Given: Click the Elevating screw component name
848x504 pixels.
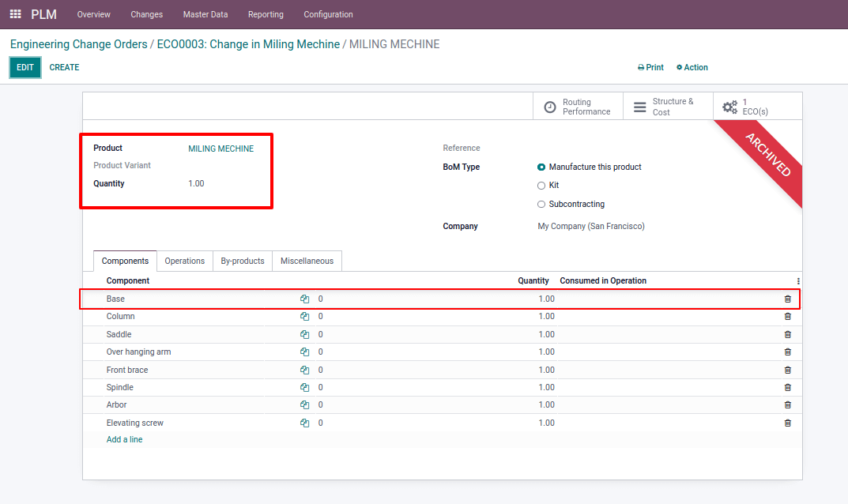Looking at the screenshot, I should pyautogui.click(x=134, y=423).
